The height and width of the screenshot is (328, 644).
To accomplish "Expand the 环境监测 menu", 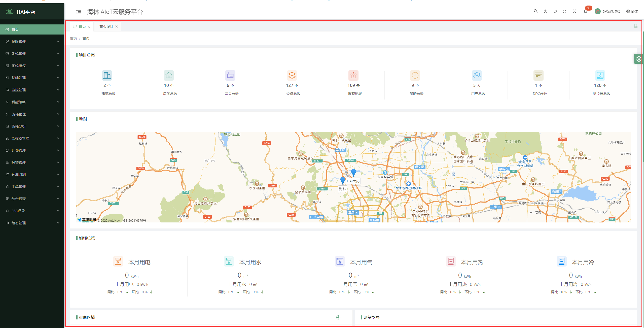I will click(x=32, y=175).
